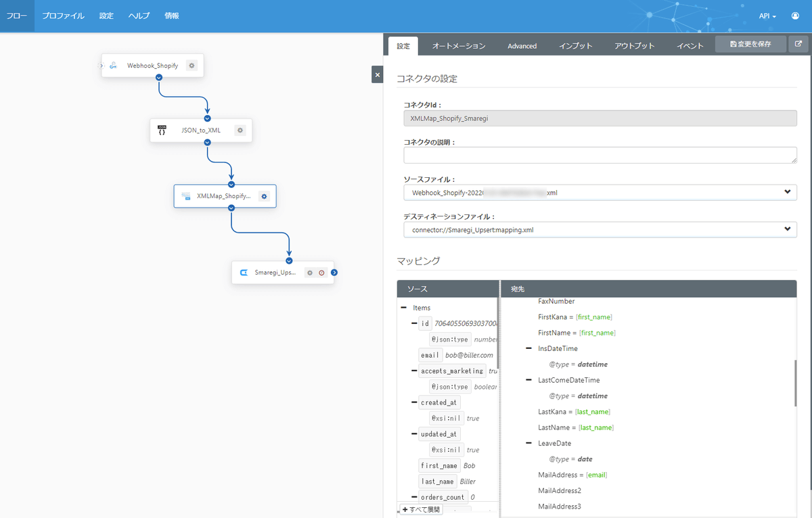
Task: Open the 設定 menu in top bar
Action: click(106, 16)
